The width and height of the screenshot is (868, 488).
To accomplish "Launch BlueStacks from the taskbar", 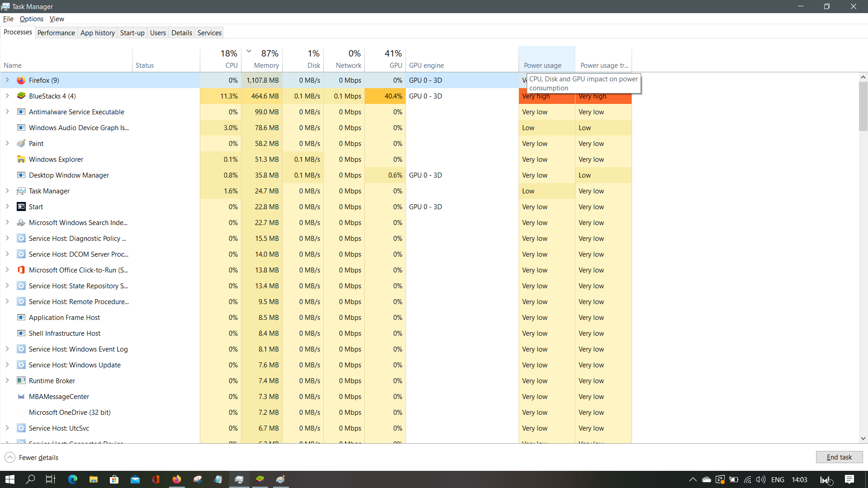I will pyautogui.click(x=260, y=479).
